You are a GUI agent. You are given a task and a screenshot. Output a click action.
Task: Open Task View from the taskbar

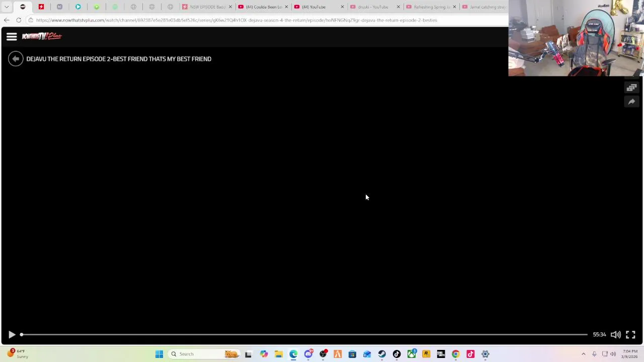[248, 354]
